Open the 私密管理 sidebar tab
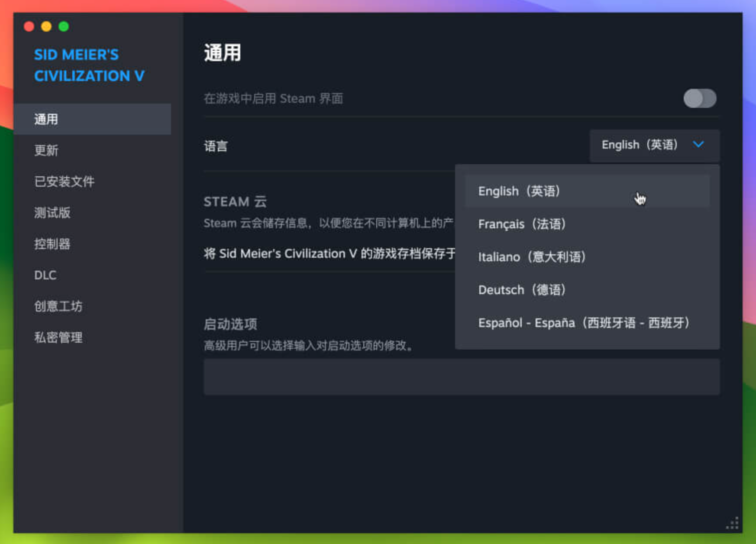This screenshot has width=756, height=544. 92,337
